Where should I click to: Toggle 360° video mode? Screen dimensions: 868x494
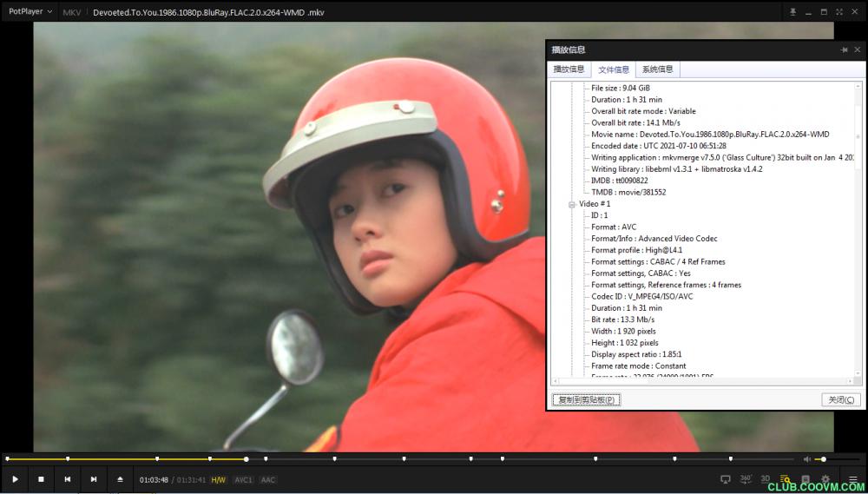(746, 479)
